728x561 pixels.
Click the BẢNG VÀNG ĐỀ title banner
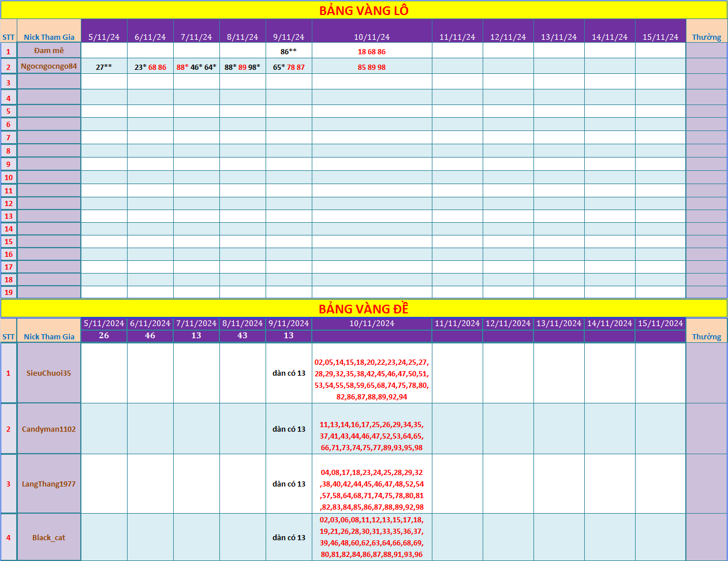364,309
